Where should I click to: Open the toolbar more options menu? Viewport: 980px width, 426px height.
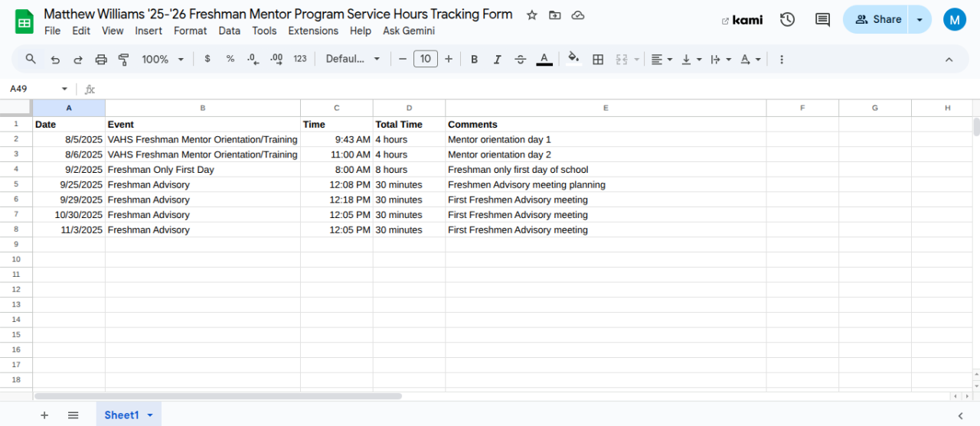pyautogui.click(x=782, y=59)
